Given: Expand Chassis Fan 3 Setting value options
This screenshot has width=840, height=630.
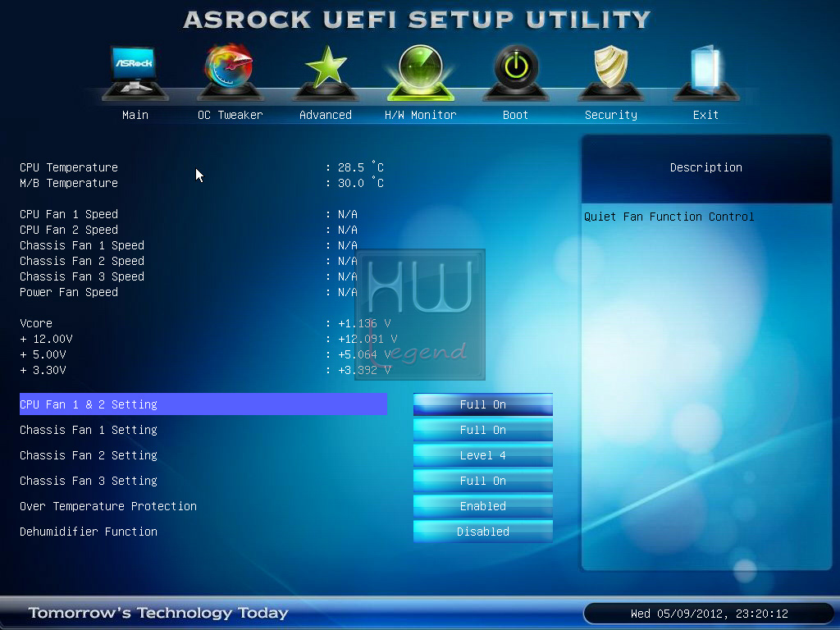Looking at the screenshot, I should 482,481.
